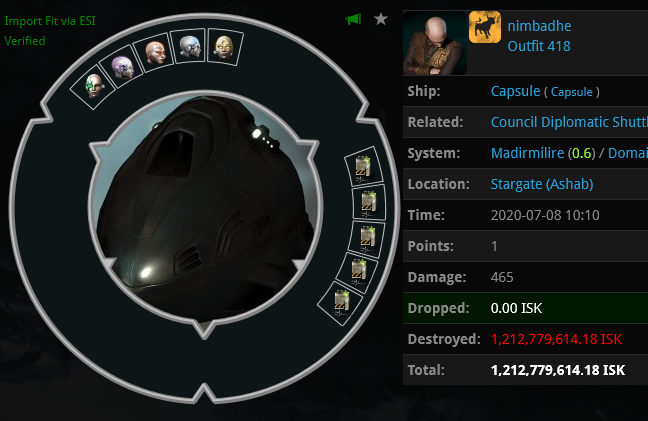Screen dimensions: 648x421
Task: Toggle the favorite star icon
Action: tap(381, 19)
